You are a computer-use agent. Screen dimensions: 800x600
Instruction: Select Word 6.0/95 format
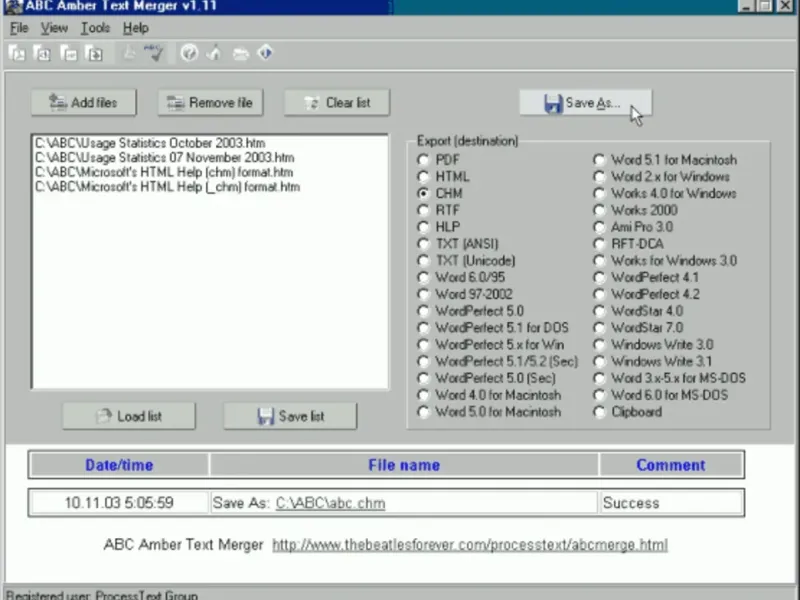(461, 278)
